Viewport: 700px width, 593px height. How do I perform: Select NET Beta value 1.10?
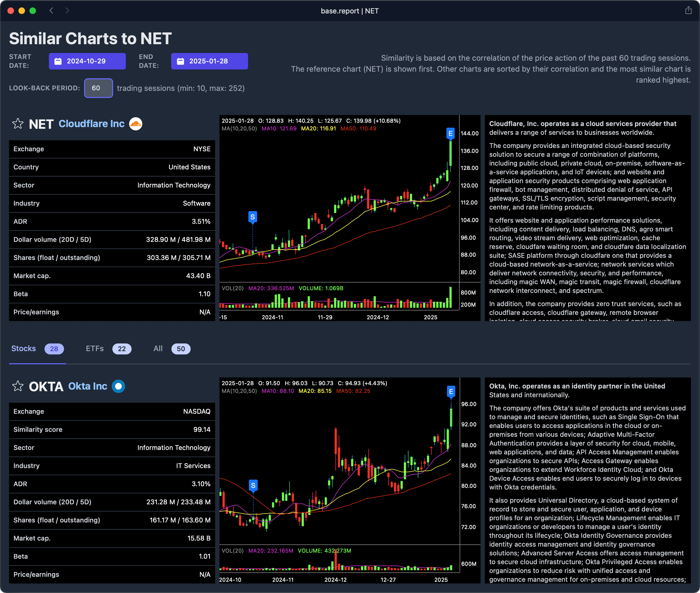(204, 294)
